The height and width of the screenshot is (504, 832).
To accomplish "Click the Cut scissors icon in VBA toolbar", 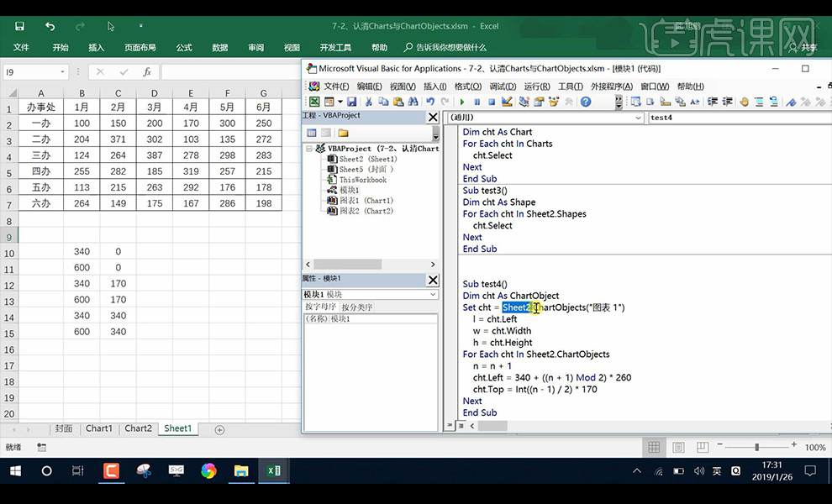I will (x=368, y=102).
